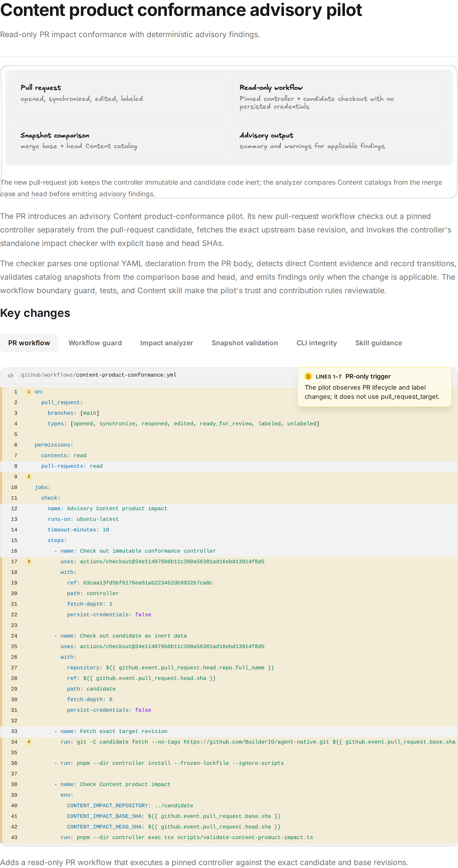Click line 8 'pull-requests: read'

(x=72, y=466)
